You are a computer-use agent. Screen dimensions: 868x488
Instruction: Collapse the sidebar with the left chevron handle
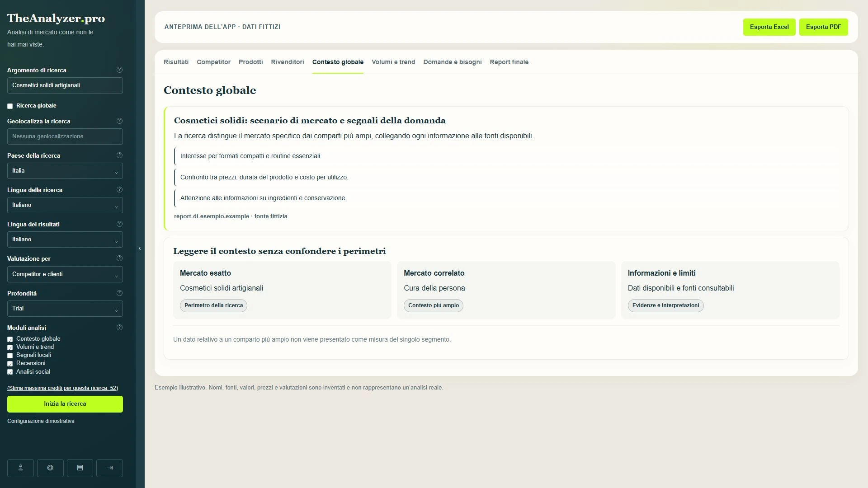coord(140,249)
